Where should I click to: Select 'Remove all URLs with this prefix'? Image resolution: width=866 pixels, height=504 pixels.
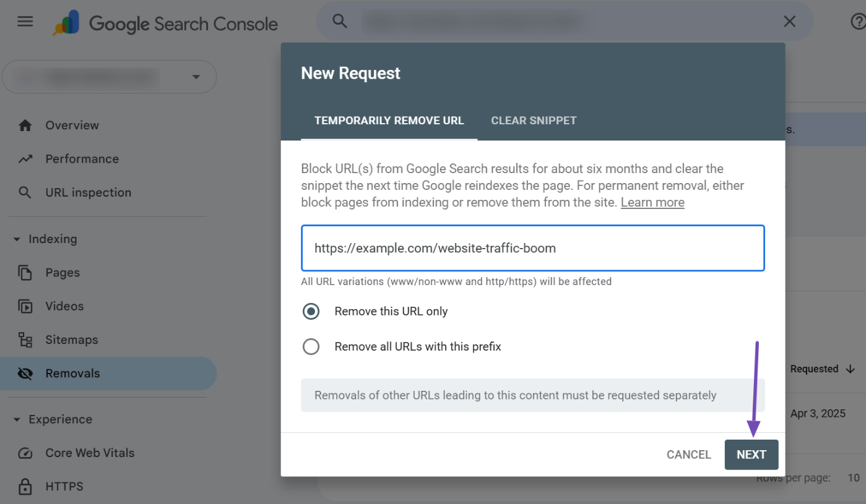tap(311, 347)
